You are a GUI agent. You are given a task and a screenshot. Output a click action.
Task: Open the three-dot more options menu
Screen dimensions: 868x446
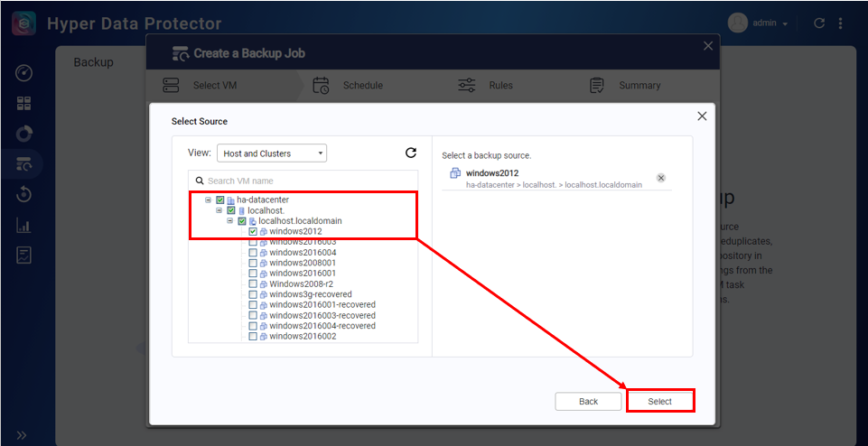pyautogui.click(x=841, y=23)
